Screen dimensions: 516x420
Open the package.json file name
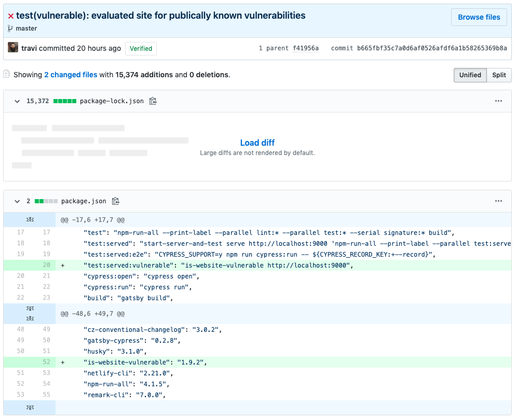pyautogui.click(x=84, y=201)
